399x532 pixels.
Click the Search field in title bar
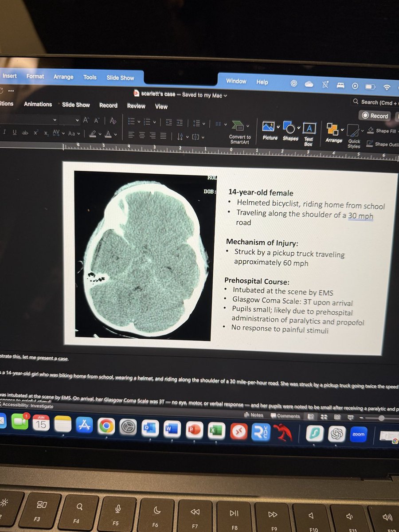tap(375, 102)
